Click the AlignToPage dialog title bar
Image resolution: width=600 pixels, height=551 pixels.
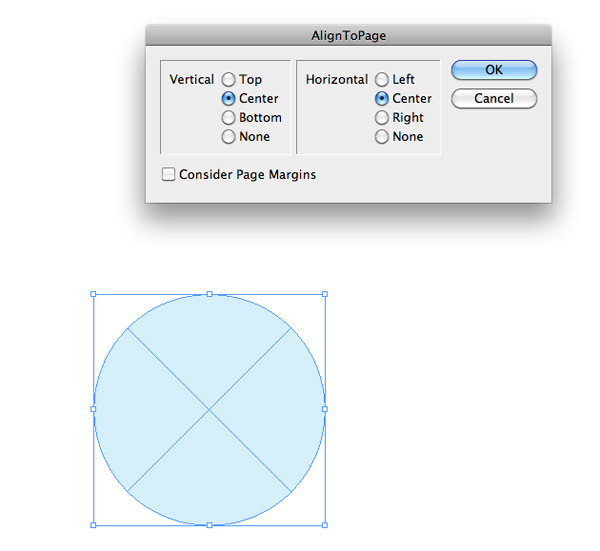pyautogui.click(x=349, y=36)
